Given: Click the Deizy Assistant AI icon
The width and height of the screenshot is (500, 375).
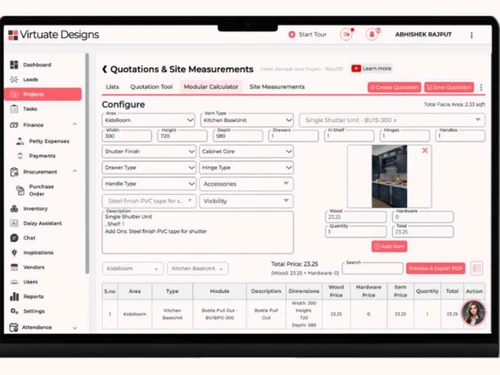Looking at the screenshot, I should (x=14, y=223).
